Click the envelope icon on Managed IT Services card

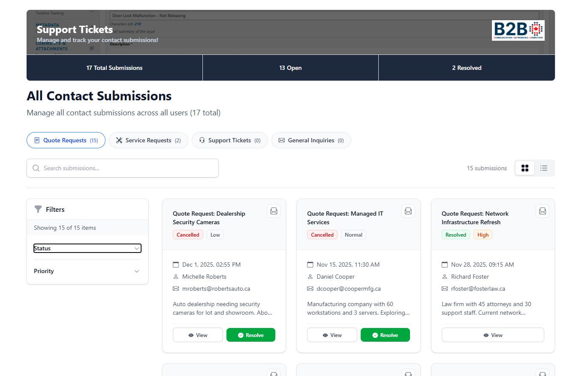click(x=408, y=211)
